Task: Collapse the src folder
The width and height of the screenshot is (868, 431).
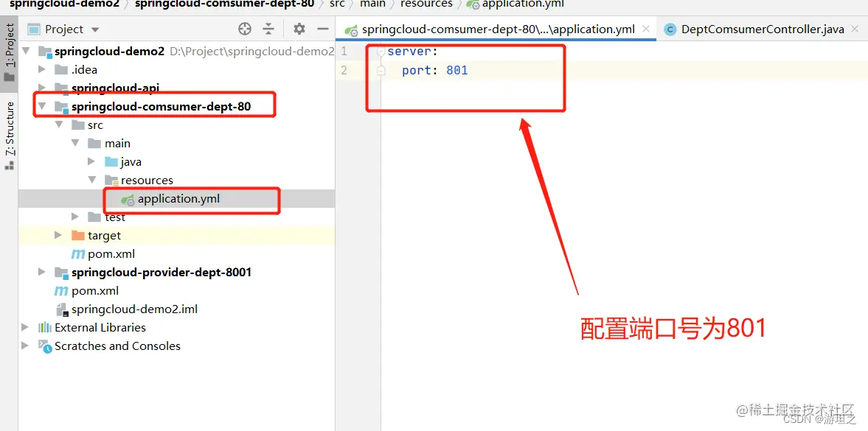Action: 58,125
